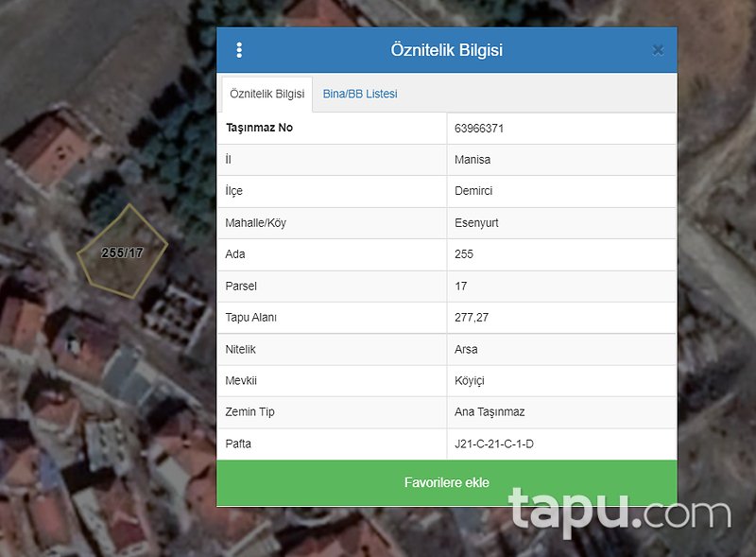Open the three-dot options menu

(239, 50)
